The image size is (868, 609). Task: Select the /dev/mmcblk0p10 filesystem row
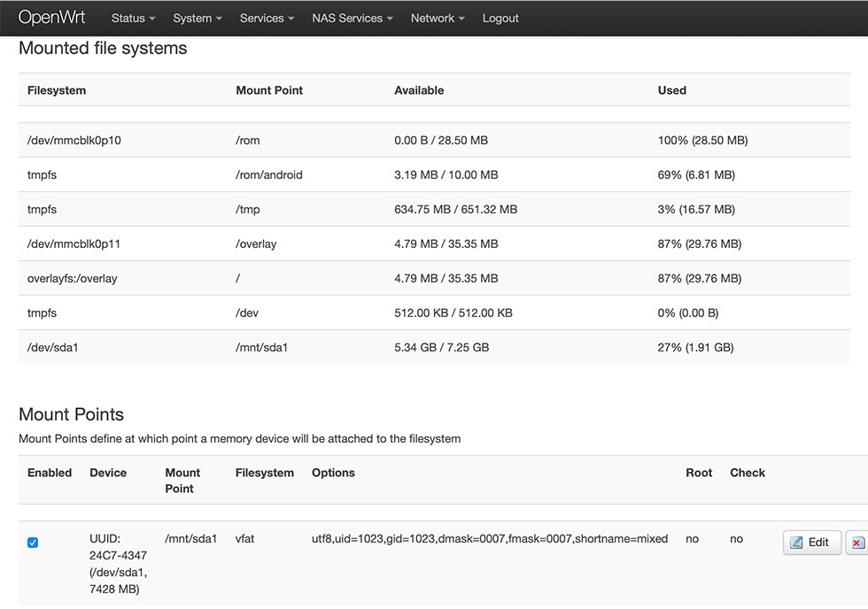click(74, 141)
